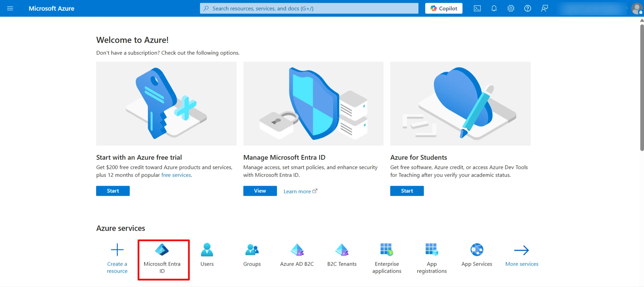Open the Users service icon
The width and height of the screenshot is (644, 287).
207,250
